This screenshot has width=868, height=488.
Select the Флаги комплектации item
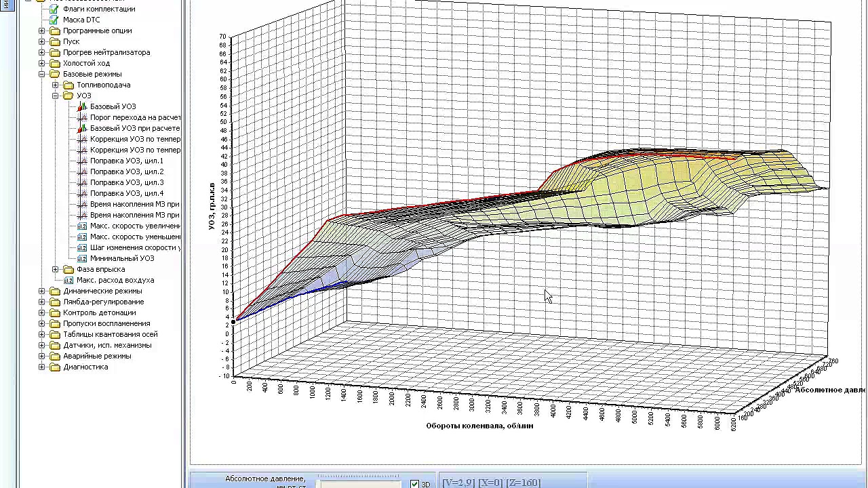[99, 9]
